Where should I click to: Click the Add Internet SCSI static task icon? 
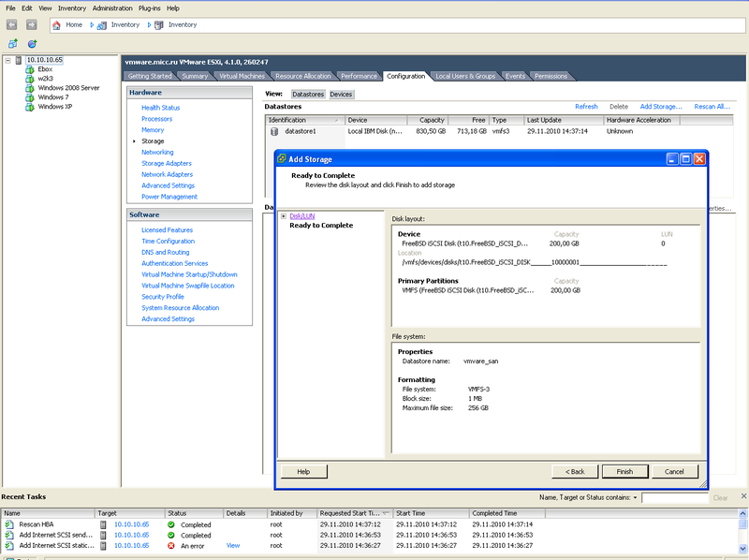point(9,545)
